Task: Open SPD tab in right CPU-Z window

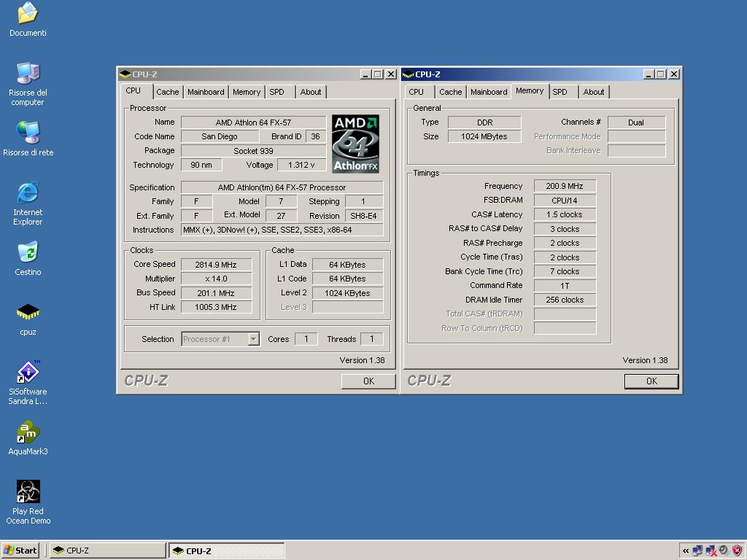Action: tap(560, 92)
